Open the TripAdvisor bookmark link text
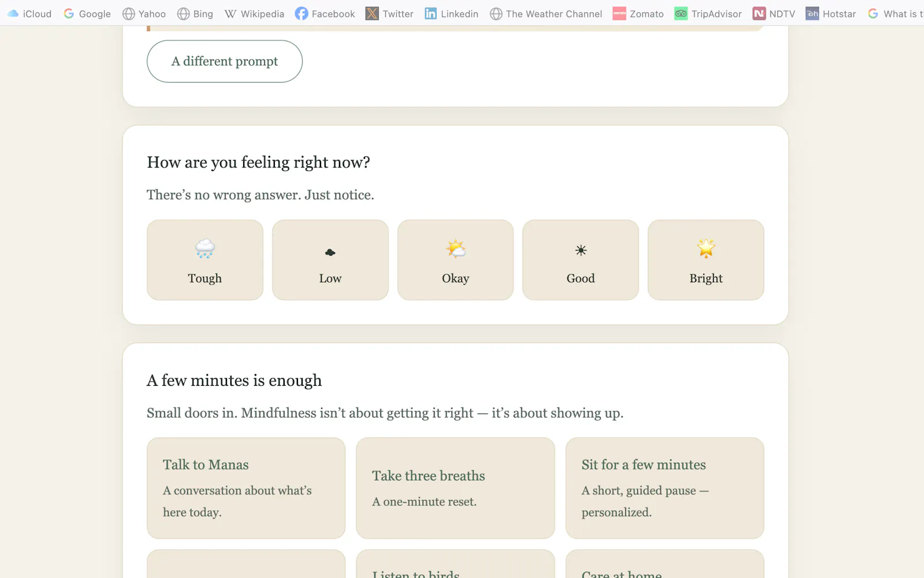Screen dimensions: 924x578 [717, 14]
